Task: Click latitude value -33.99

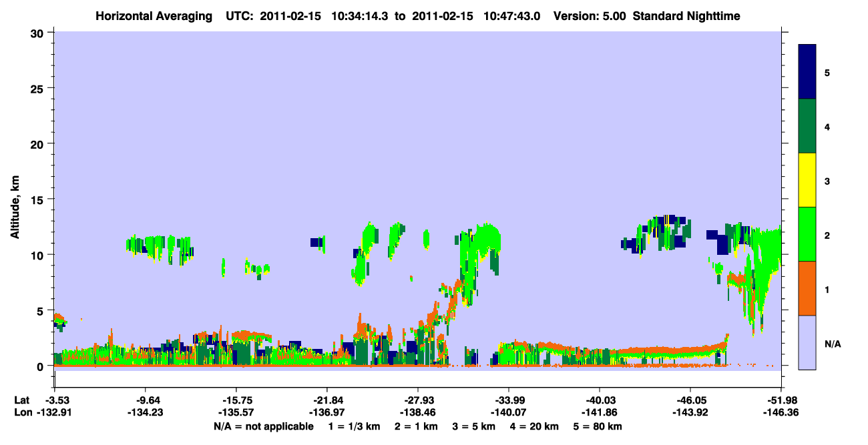Action: pos(509,400)
